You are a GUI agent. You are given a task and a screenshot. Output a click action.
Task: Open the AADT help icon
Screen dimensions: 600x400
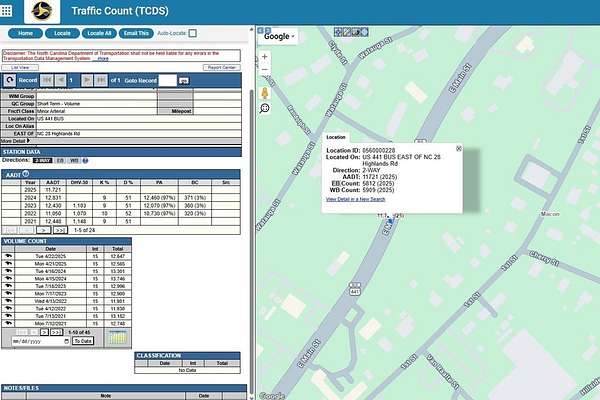[26, 174]
